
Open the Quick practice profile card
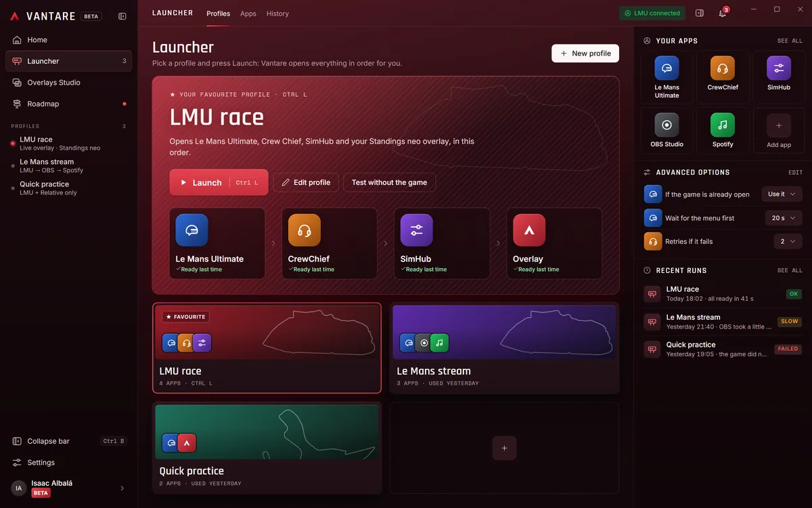tap(267, 448)
